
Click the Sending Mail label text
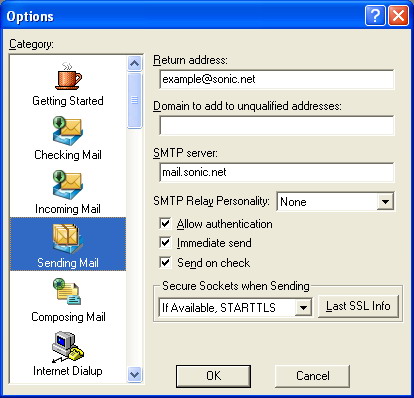point(68,263)
